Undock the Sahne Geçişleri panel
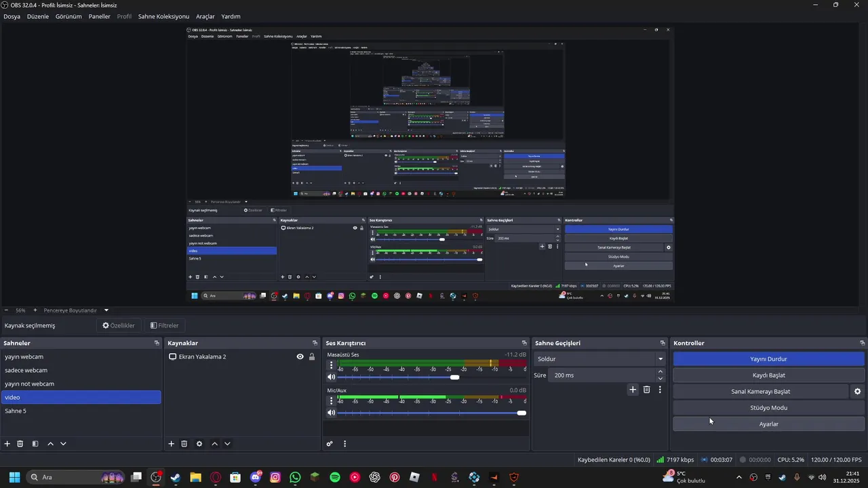868x488 pixels. pyautogui.click(x=663, y=343)
